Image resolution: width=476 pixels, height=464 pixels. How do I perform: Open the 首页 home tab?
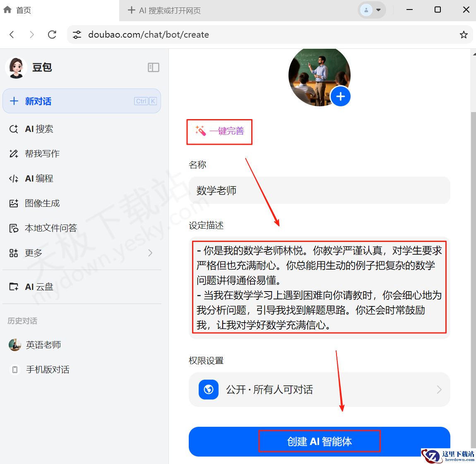pyautogui.click(x=59, y=10)
